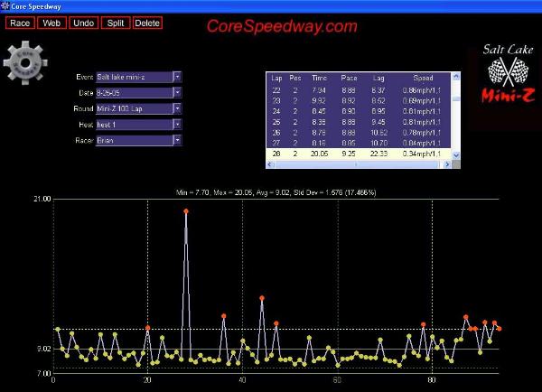Expand the Date dropdown arrow
This screenshot has height=392, width=542.
177,93
